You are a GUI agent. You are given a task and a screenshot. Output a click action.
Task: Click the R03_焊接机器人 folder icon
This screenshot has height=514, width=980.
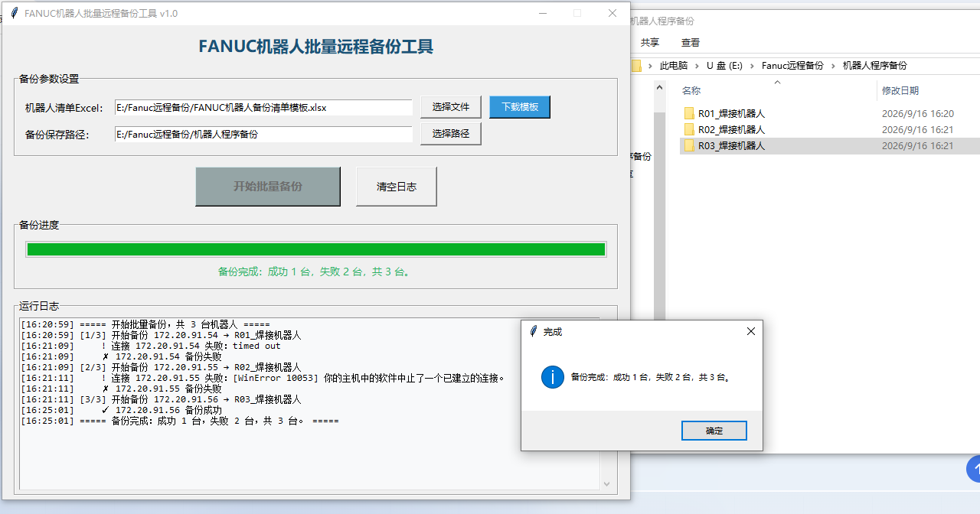click(689, 145)
